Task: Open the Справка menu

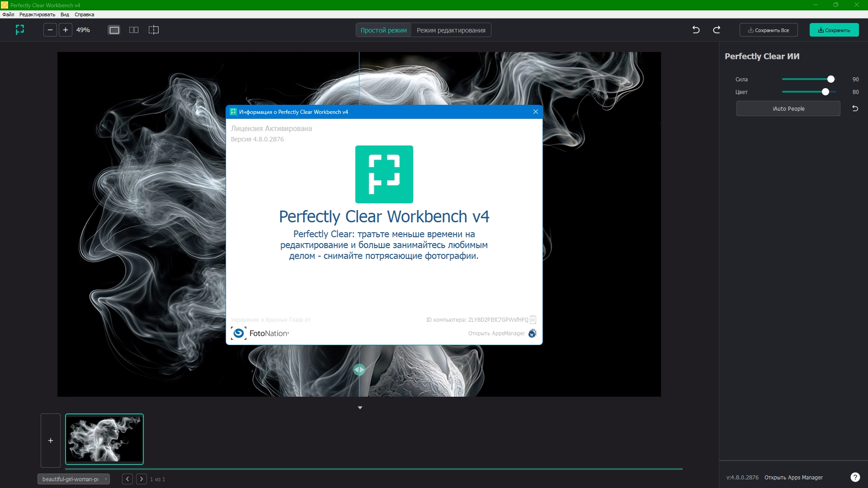Action: [x=84, y=14]
